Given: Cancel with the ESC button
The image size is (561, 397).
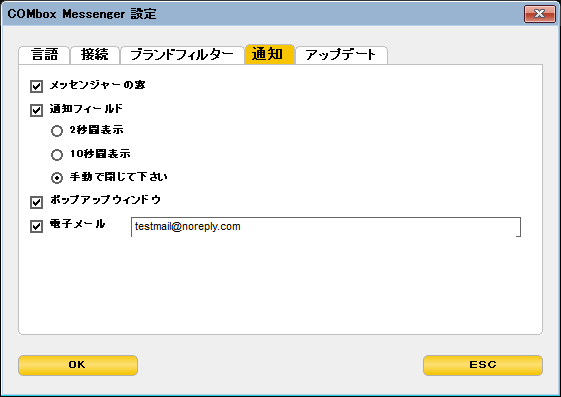Looking at the screenshot, I should (483, 365).
